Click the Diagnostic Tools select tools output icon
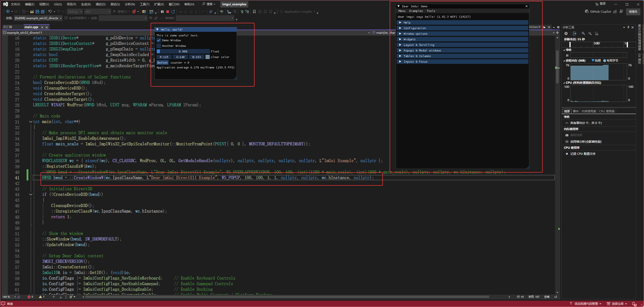644x307 pixels. tap(575, 33)
